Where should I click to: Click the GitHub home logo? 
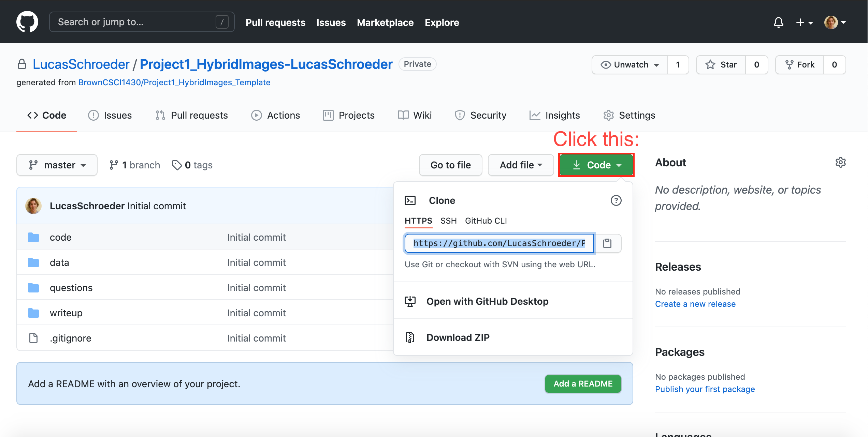27,21
